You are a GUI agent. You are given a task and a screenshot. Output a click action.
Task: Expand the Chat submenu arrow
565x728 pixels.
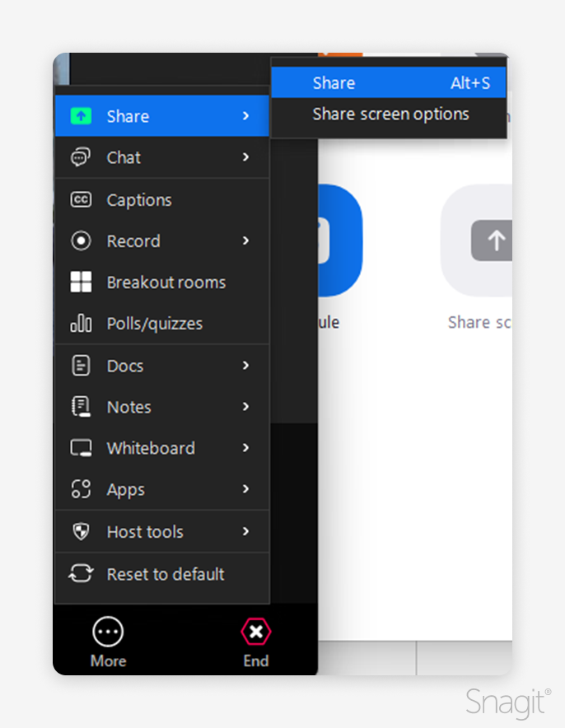245,157
